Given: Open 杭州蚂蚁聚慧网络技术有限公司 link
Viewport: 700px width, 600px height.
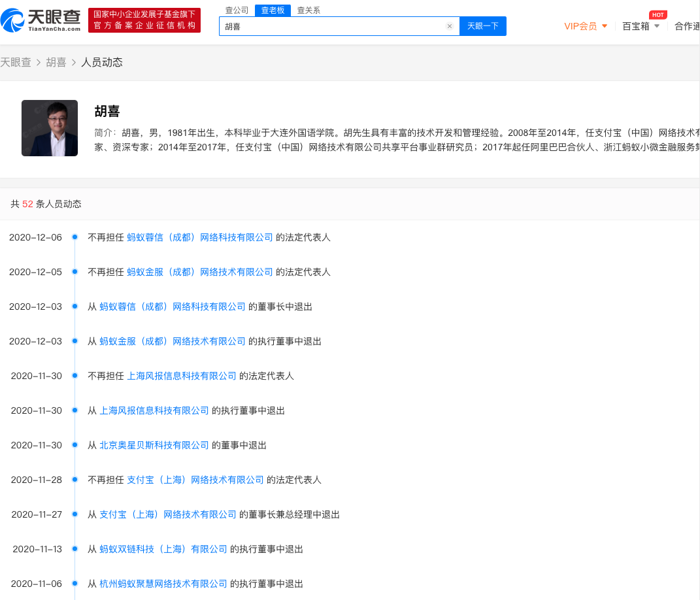Looking at the screenshot, I should tap(163, 584).
